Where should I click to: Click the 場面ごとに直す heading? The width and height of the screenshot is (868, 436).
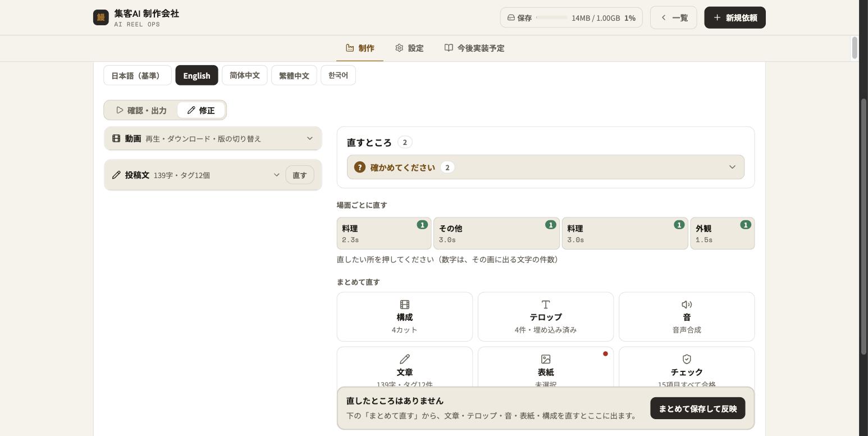click(362, 205)
